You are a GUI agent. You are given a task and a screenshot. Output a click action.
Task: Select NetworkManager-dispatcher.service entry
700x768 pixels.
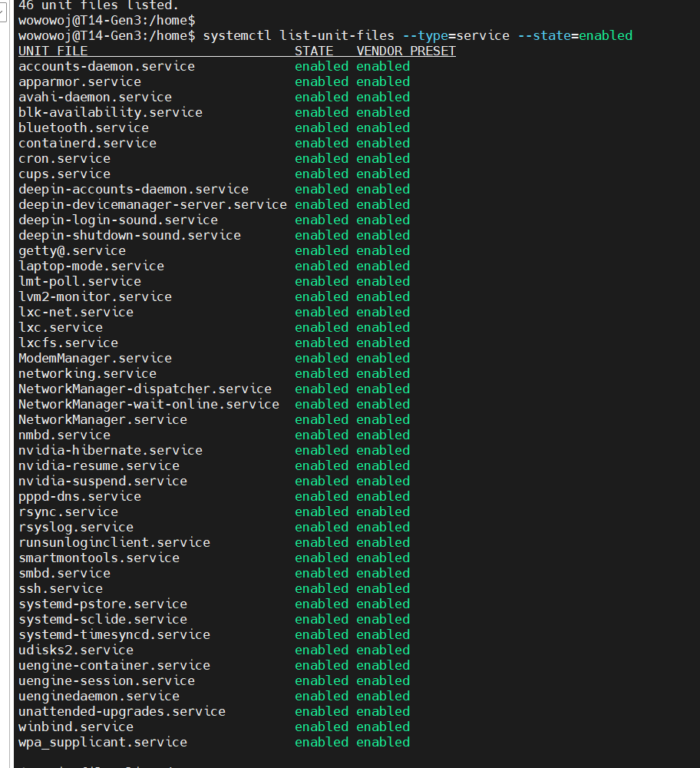(145, 389)
